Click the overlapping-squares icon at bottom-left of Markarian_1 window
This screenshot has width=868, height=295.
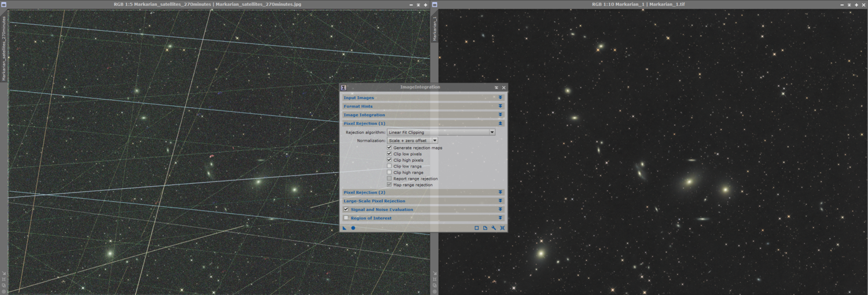tap(435, 285)
